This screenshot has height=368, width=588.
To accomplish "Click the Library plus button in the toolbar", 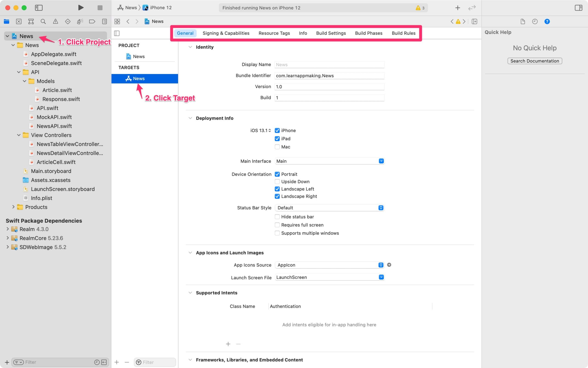I will [x=458, y=8].
